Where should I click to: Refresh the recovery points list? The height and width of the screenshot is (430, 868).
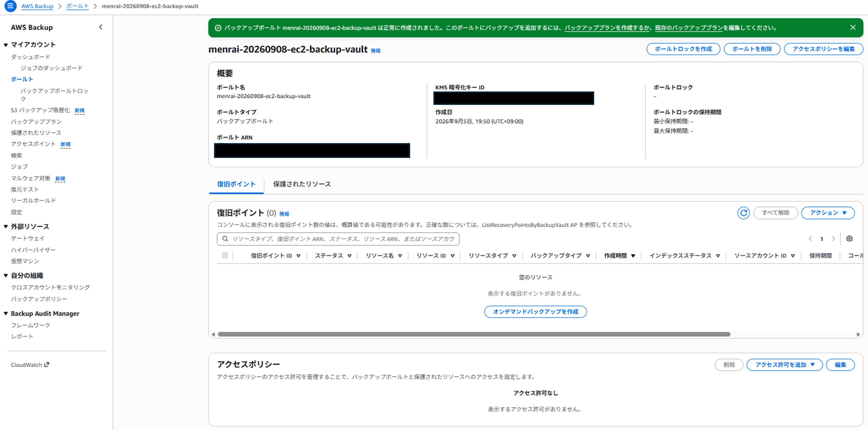pyautogui.click(x=743, y=213)
